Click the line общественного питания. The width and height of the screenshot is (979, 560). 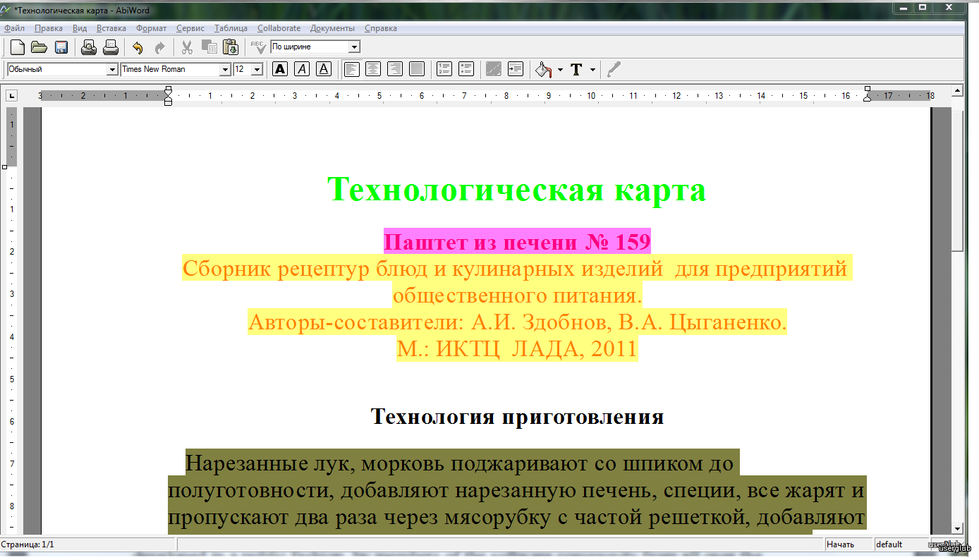[517, 296]
